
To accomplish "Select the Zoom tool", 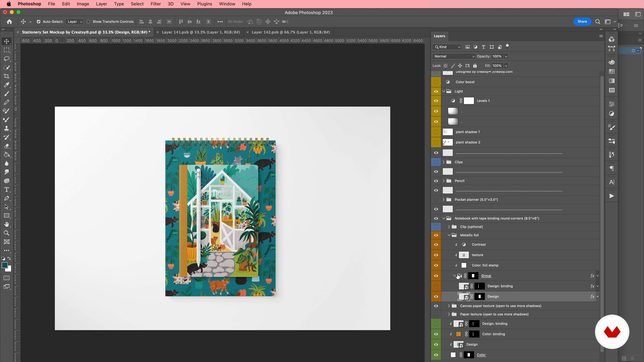I will [7, 233].
